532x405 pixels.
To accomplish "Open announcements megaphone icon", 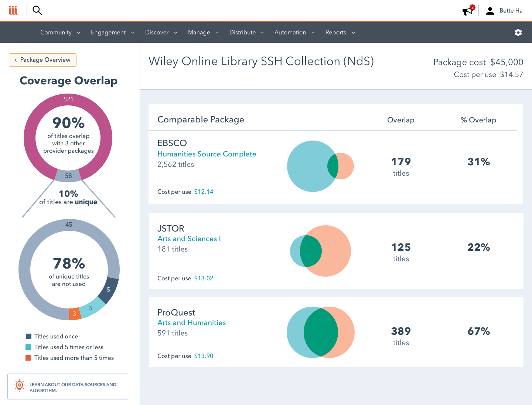I will 468,11.
